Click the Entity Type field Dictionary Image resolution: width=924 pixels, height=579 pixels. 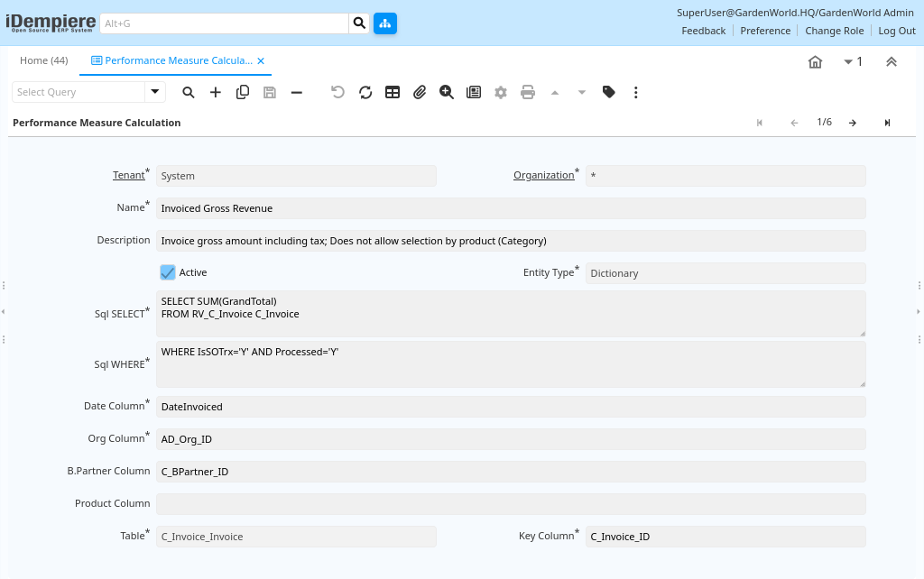coord(725,273)
